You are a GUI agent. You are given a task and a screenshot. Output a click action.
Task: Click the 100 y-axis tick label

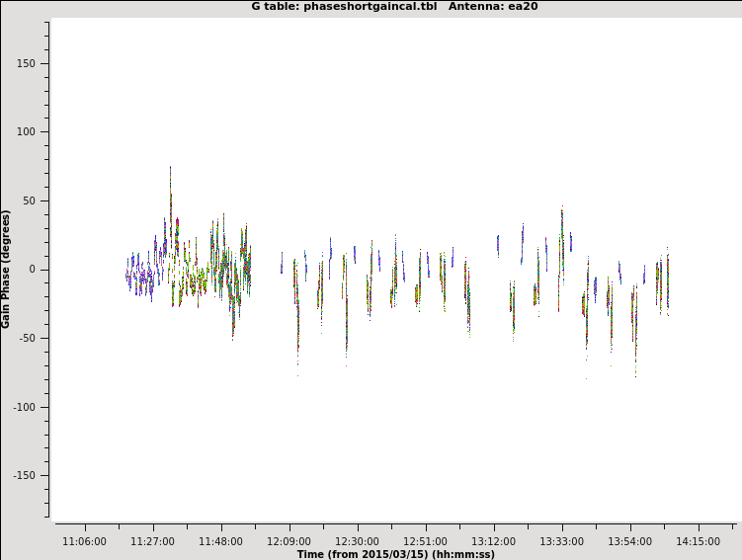pyautogui.click(x=25, y=132)
